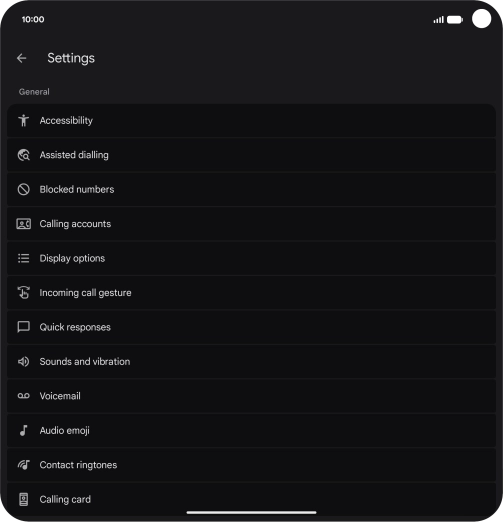The width and height of the screenshot is (503, 522).
Task: Tap the Blocked numbers prohibited icon
Action: 24,189
